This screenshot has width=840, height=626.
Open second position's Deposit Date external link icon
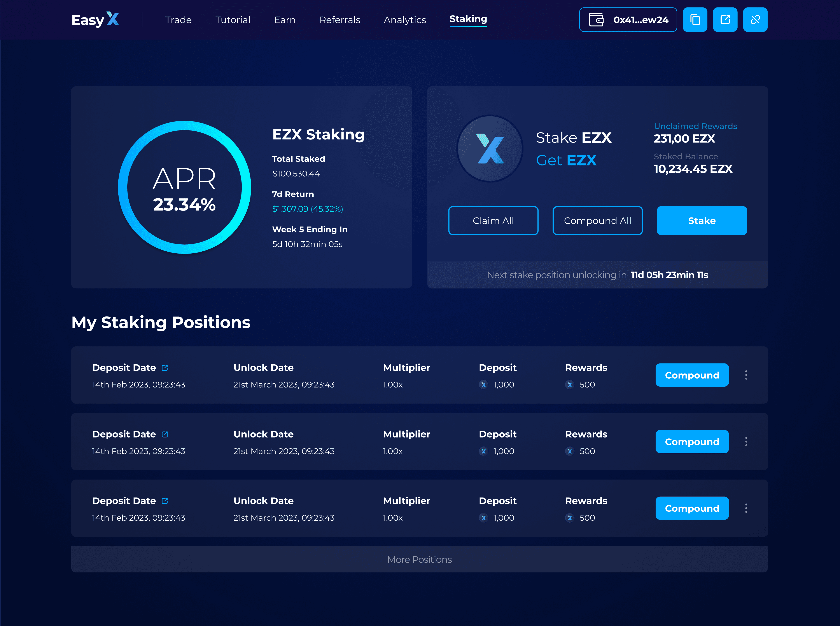click(x=164, y=434)
